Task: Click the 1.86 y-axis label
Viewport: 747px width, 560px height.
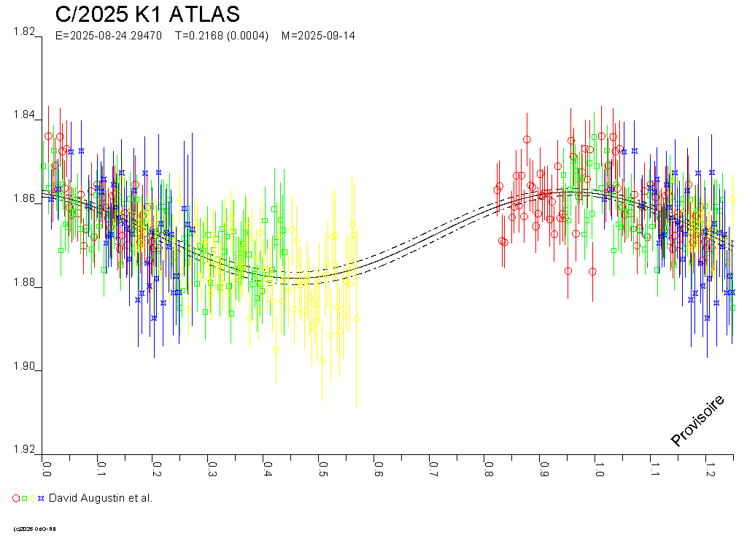Action: point(24,198)
